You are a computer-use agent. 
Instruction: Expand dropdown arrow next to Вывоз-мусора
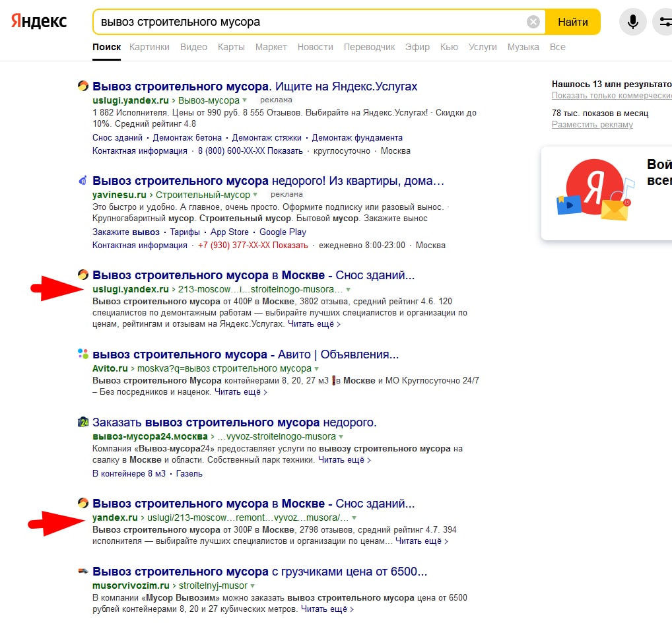pyautogui.click(x=245, y=100)
